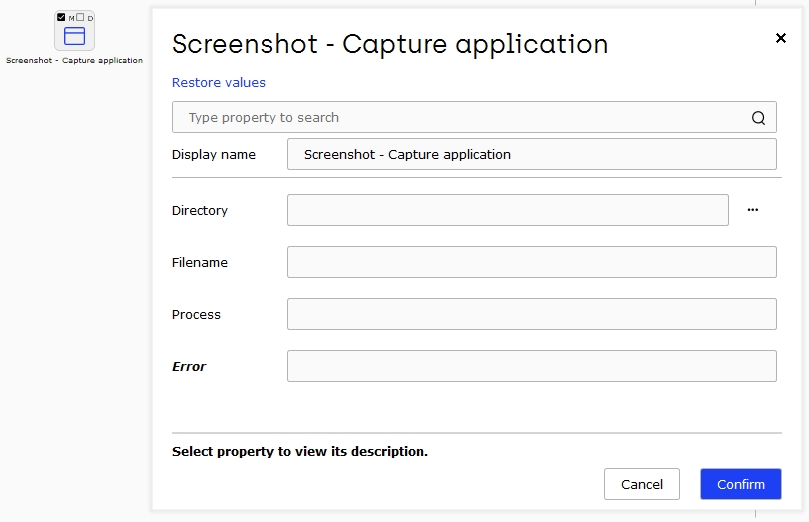
Task: Click the Filename input field
Action: coord(531,262)
